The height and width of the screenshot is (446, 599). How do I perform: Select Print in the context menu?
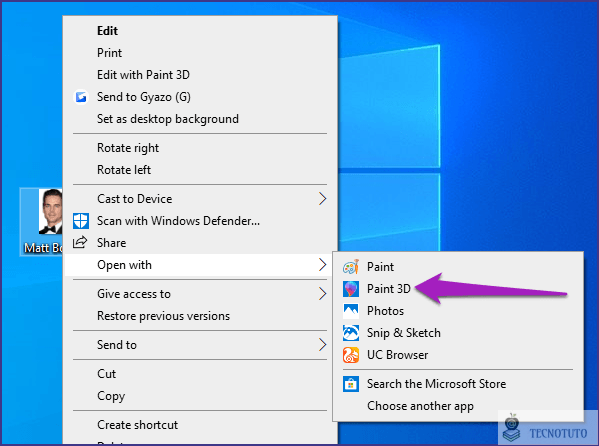coord(200,53)
